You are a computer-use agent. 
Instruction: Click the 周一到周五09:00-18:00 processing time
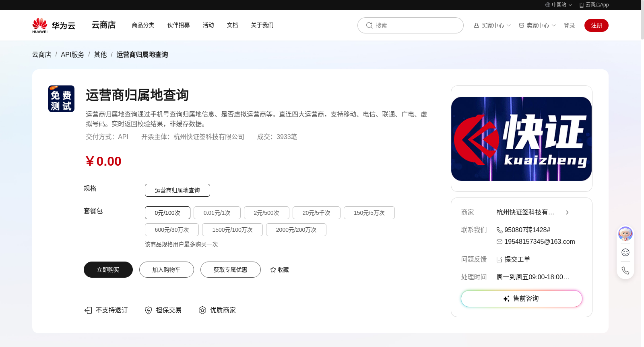point(533,277)
